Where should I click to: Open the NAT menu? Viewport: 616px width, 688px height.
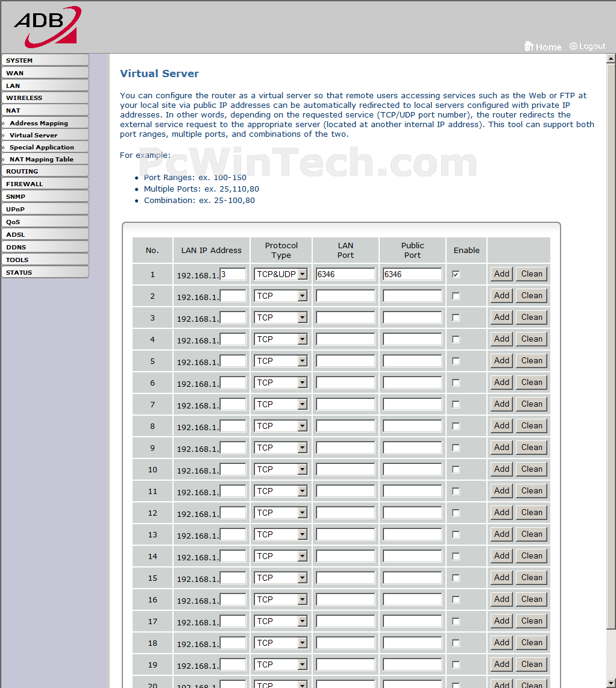tap(45, 111)
